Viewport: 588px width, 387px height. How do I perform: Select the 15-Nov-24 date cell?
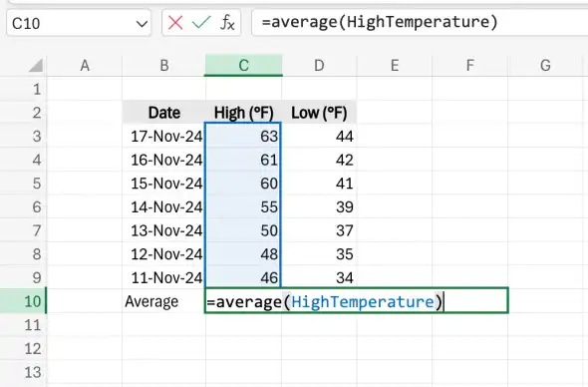(x=163, y=184)
